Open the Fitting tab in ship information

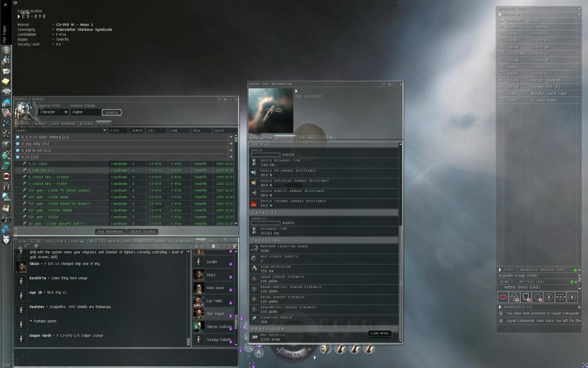point(328,138)
